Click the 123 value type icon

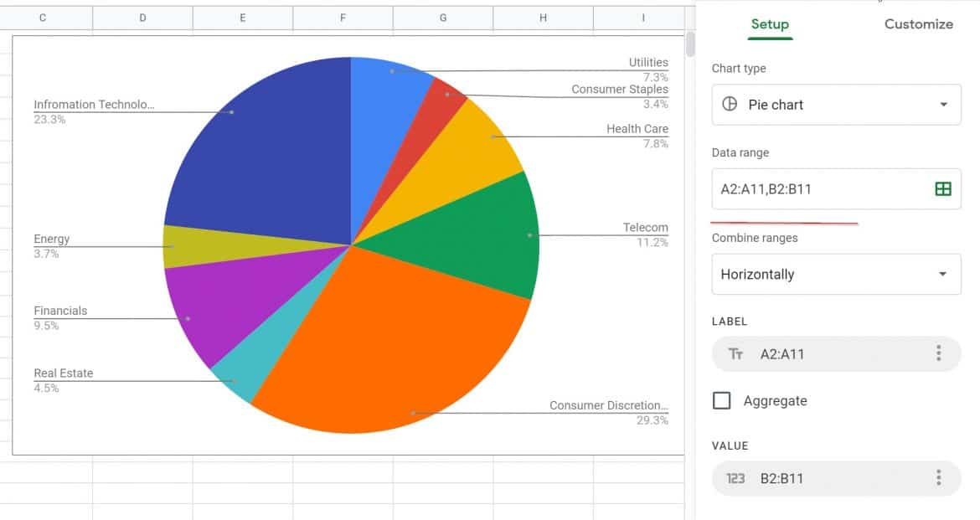tap(735, 478)
